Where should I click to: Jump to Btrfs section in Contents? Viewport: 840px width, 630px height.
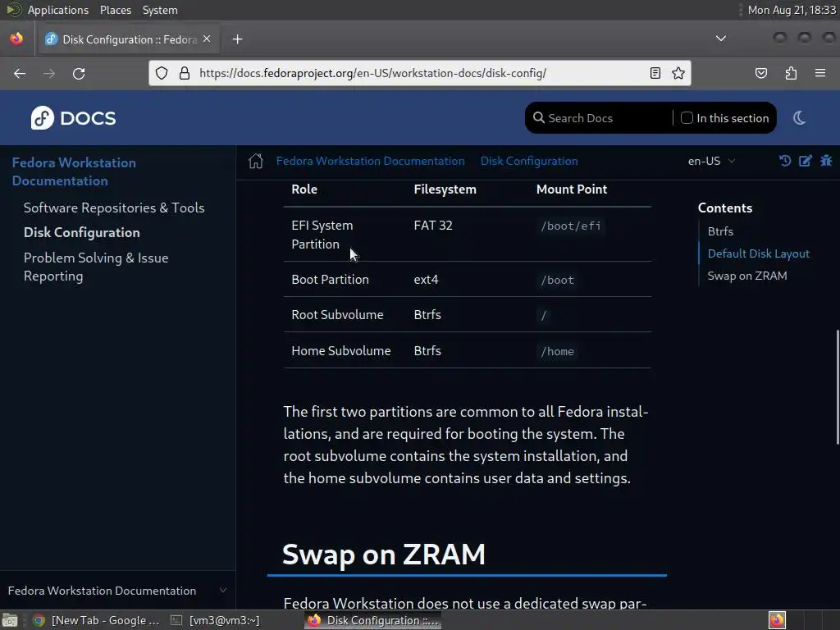pos(720,231)
